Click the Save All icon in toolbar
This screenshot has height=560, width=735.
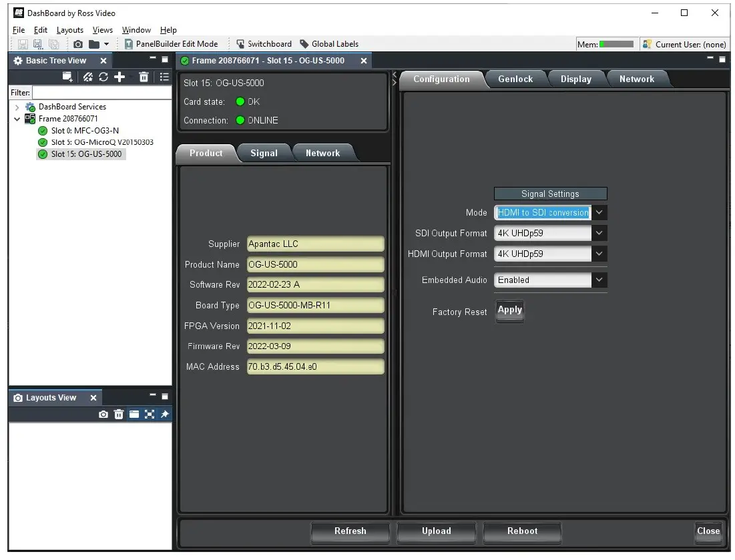tap(54, 44)
